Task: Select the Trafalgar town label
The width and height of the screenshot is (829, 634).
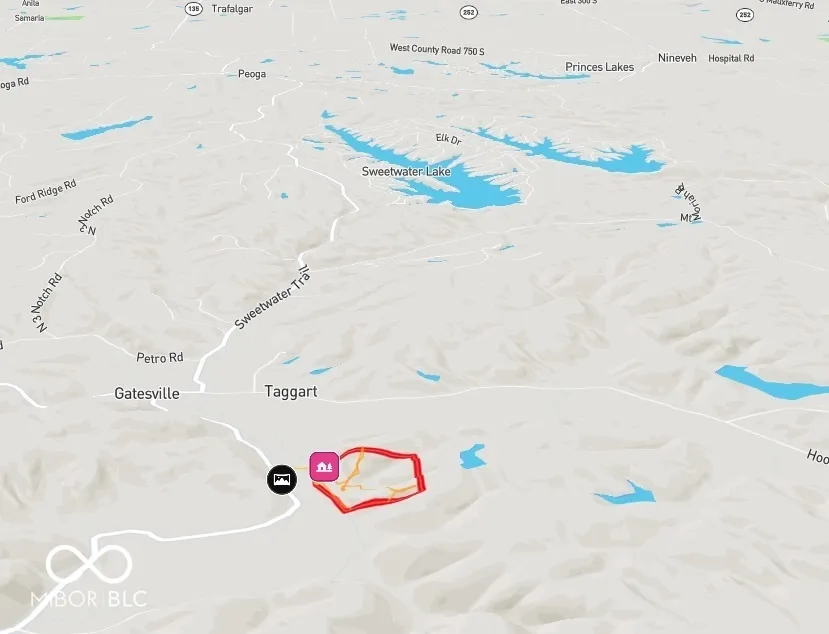Action: (x=232, y=9)
